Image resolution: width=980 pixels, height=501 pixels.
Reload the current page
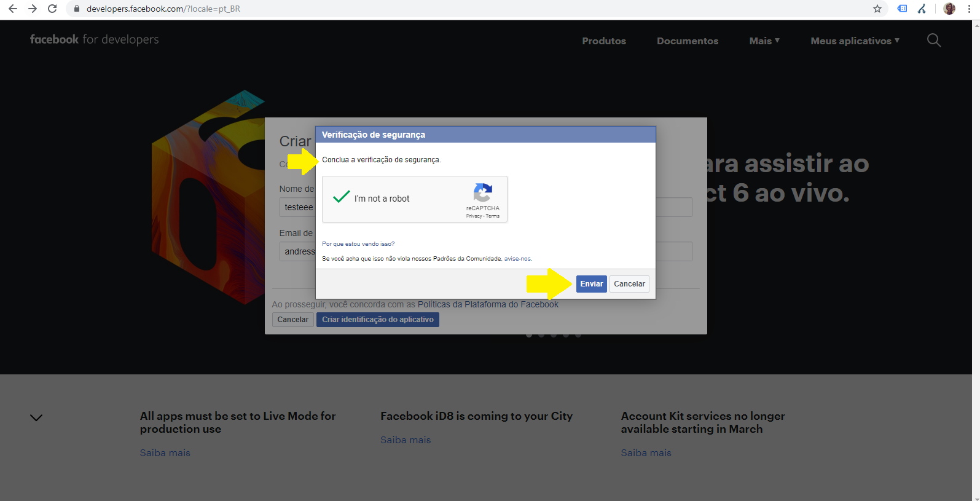52,9
